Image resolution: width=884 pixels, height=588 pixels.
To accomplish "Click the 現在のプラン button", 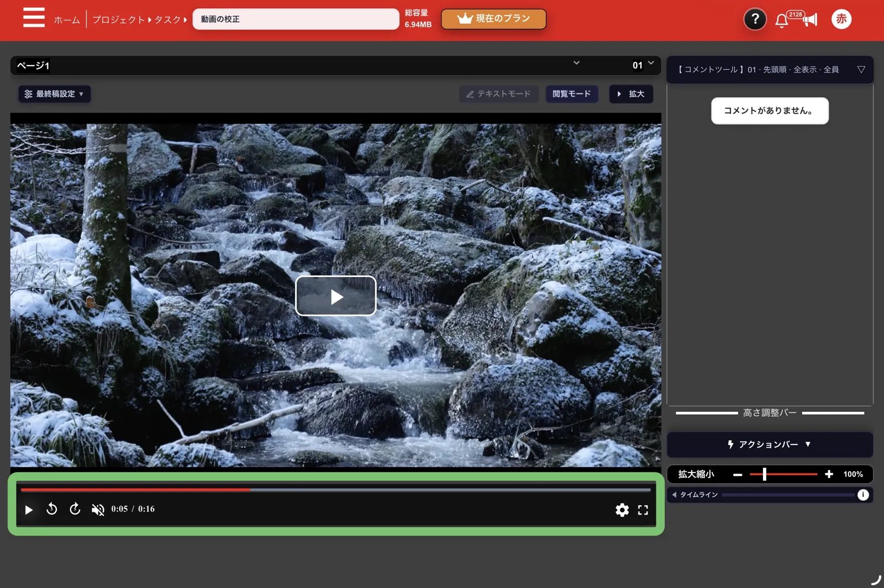I will click(493, 19).
